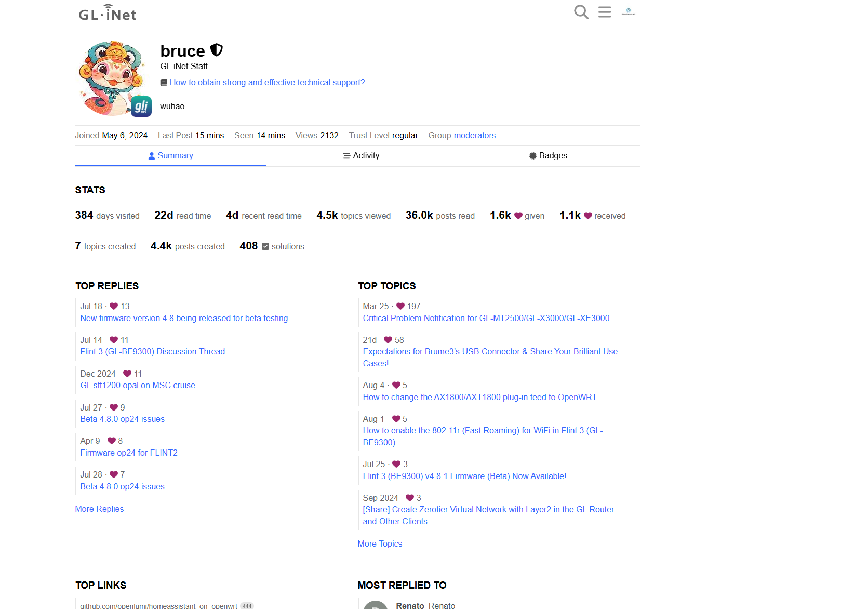
Task: Open Critical Problem Notification topic
Action: [486, 319]
